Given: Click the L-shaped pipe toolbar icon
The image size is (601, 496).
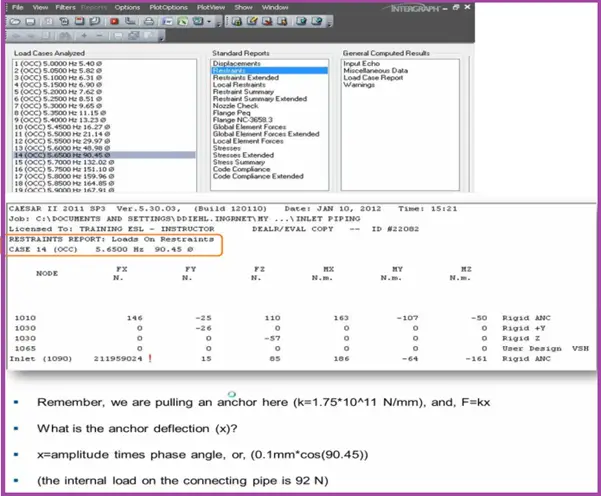Looking at the screenshot, I should point(130,21).
